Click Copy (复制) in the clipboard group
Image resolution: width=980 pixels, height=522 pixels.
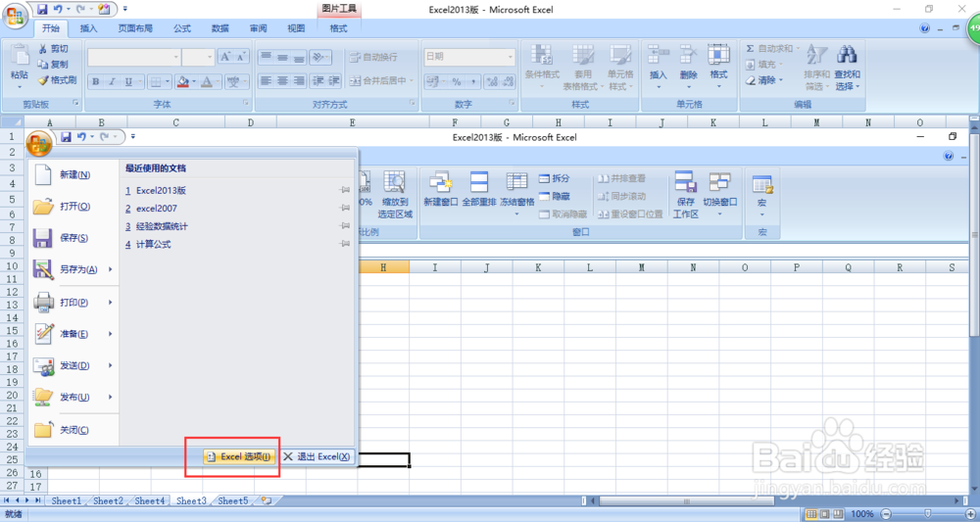coord(53,65)
